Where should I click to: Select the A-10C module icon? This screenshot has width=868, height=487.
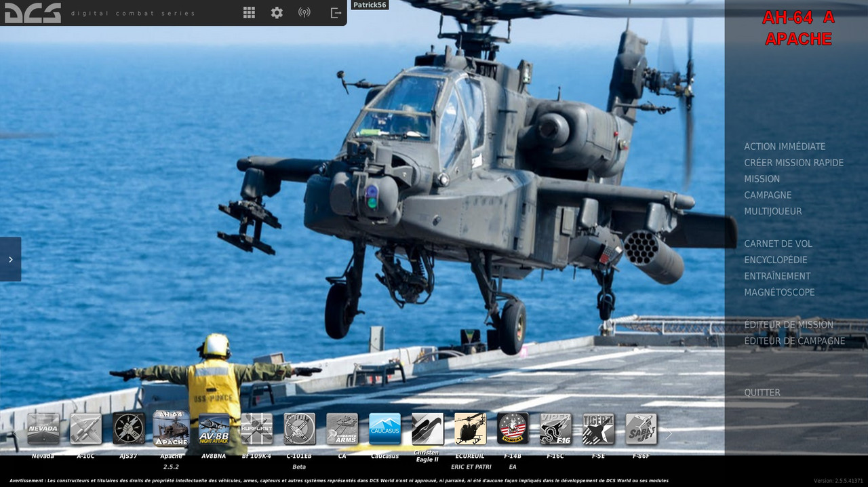[x=86, y=429]
